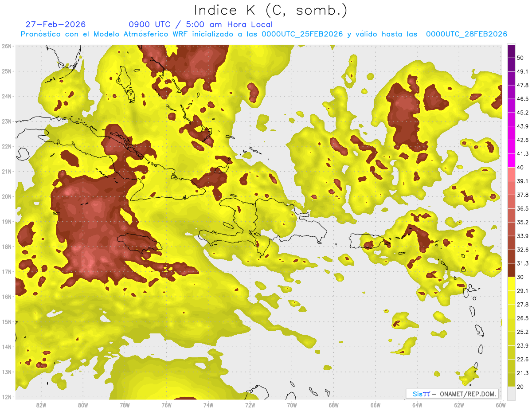Click the 'SisTT - ONAMET/REP.DOM.' credit label
The height and width of the screenshot is (411, 532).
coord(452,394)
